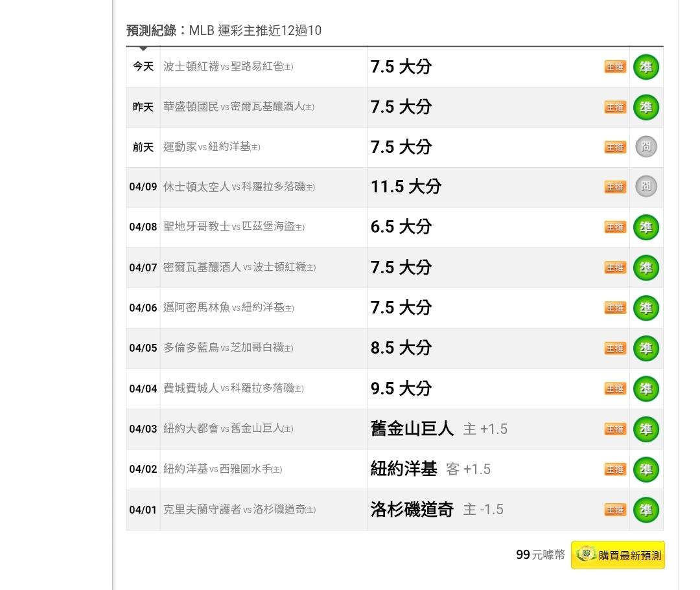This screenshot has height=590, width=700.
Task: Click the 7.5 大分 prediction in 04/07 row
Action: pyautogui.click(x=401, y=267)
